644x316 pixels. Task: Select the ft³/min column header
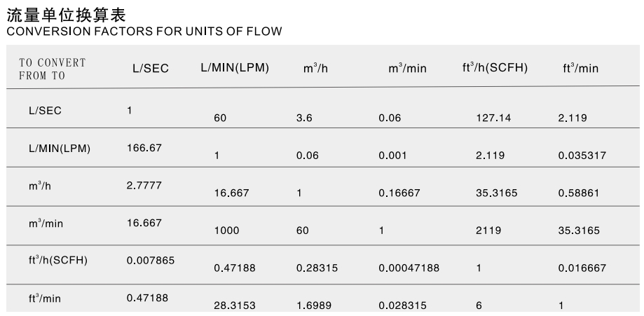[580, 68]
